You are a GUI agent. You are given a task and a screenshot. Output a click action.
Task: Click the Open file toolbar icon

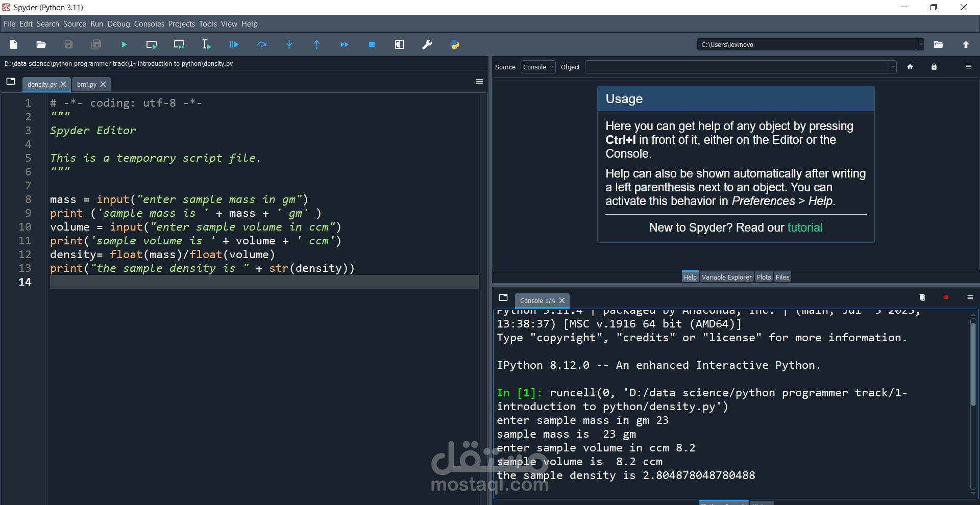[41, 45]
